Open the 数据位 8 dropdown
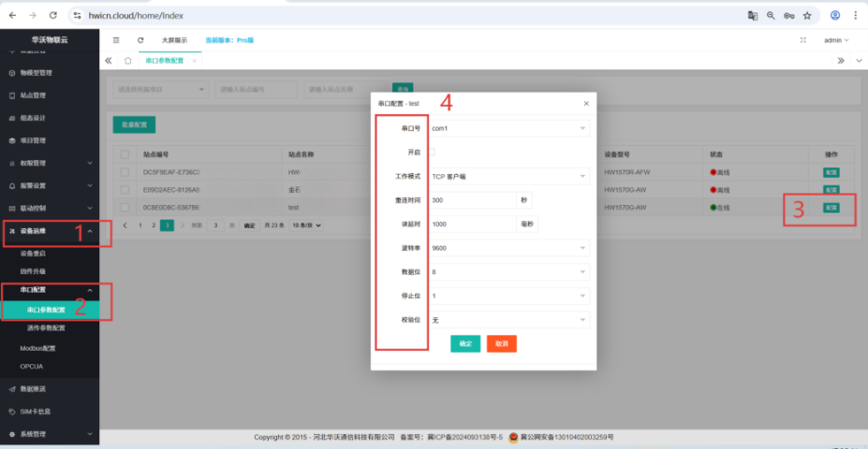Image resolution: width=868 pixels, height=449 pixels. [x=508, y=272]
